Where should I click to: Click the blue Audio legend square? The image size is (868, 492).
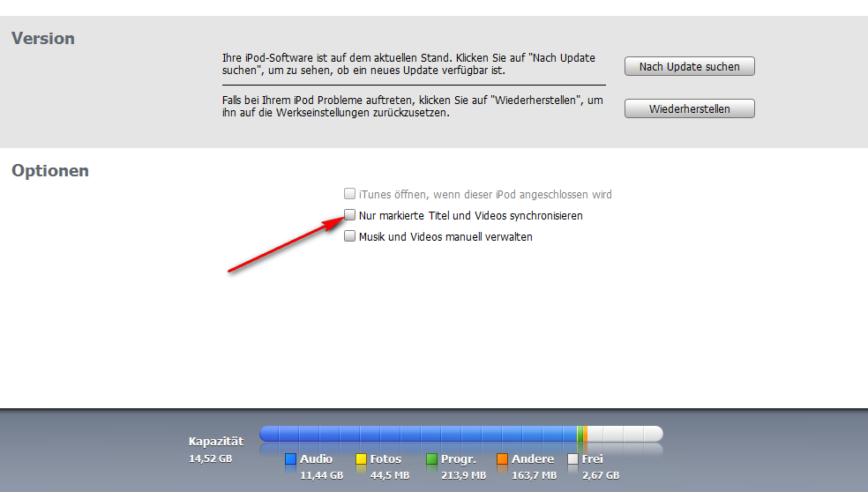[290, 458]
